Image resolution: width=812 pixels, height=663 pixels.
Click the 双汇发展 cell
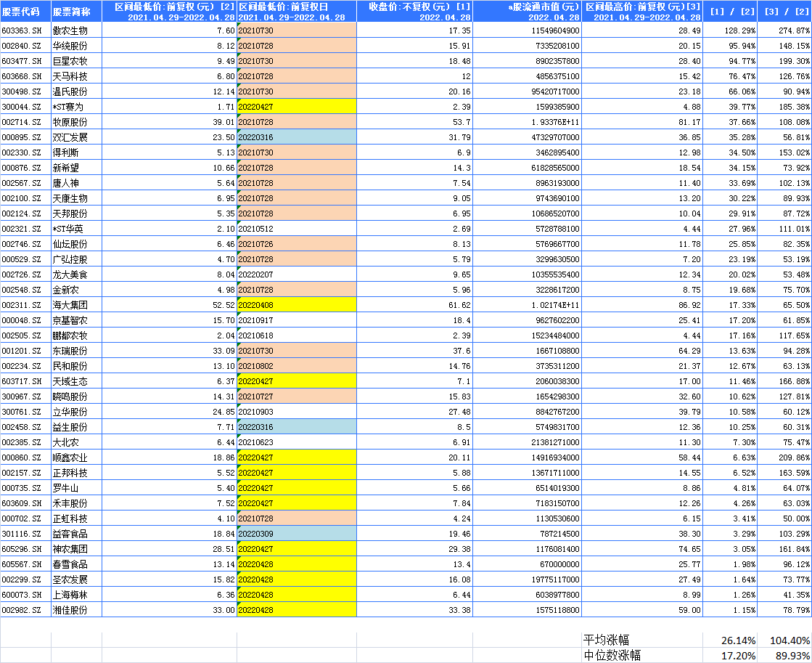coord(77,137)
